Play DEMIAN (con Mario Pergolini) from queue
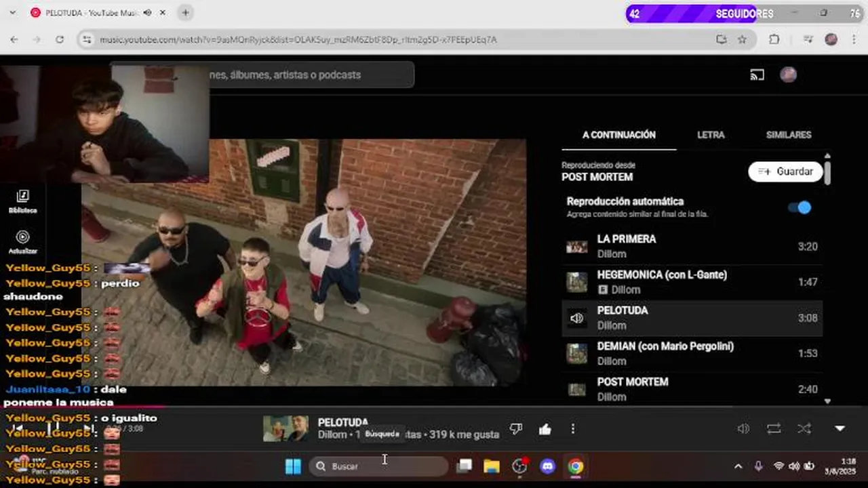Screen dimensions: 868x488 692,353
